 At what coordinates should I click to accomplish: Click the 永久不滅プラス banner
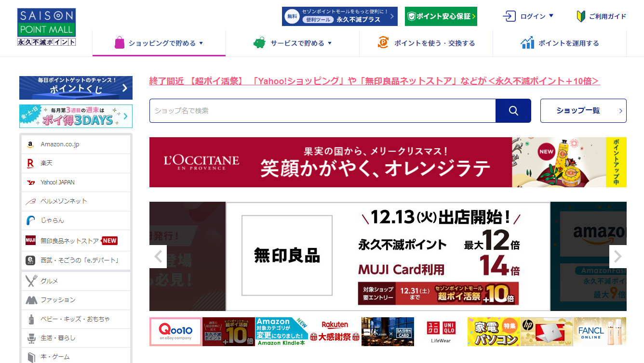(340, 16)
